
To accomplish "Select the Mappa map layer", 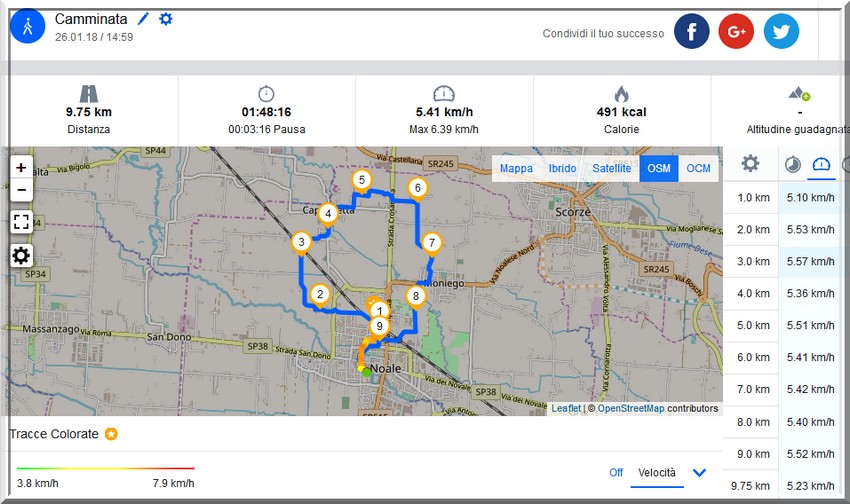I will coord(516,168).
